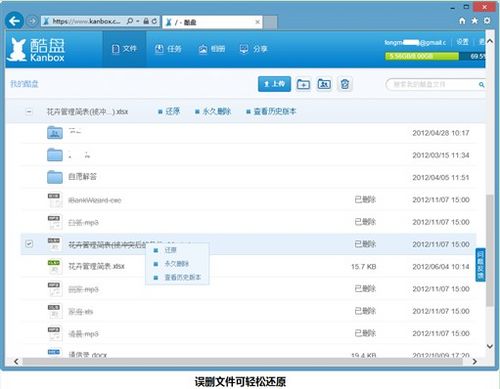Open the new folder icon

tap(303, 84)
